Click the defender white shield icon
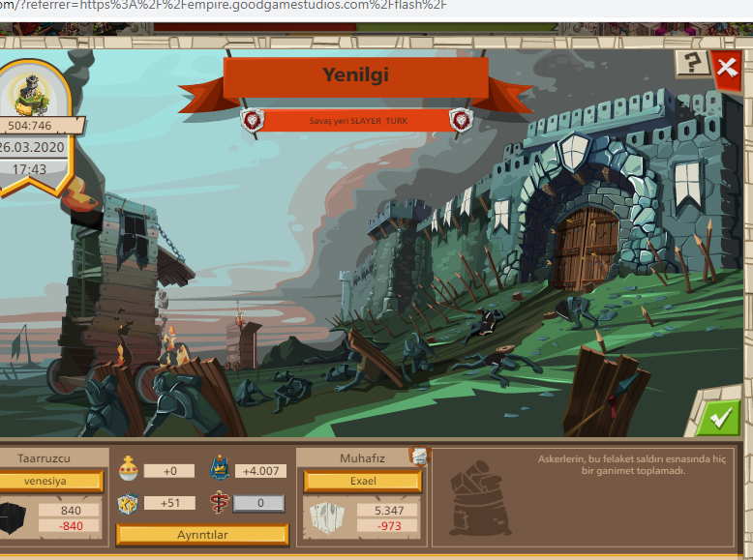 coord(326,518)
